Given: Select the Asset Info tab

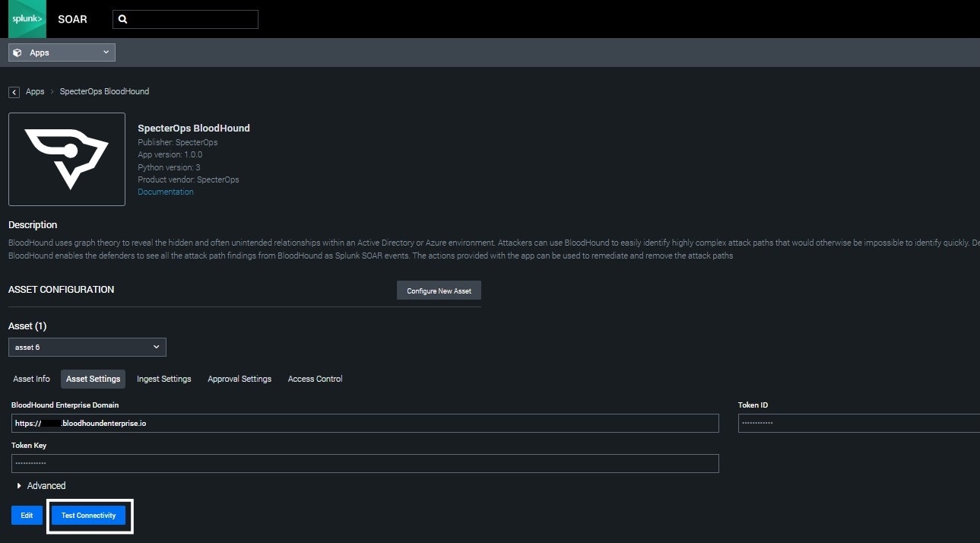Looking at the screenshot, I should [x=31, y=378].
